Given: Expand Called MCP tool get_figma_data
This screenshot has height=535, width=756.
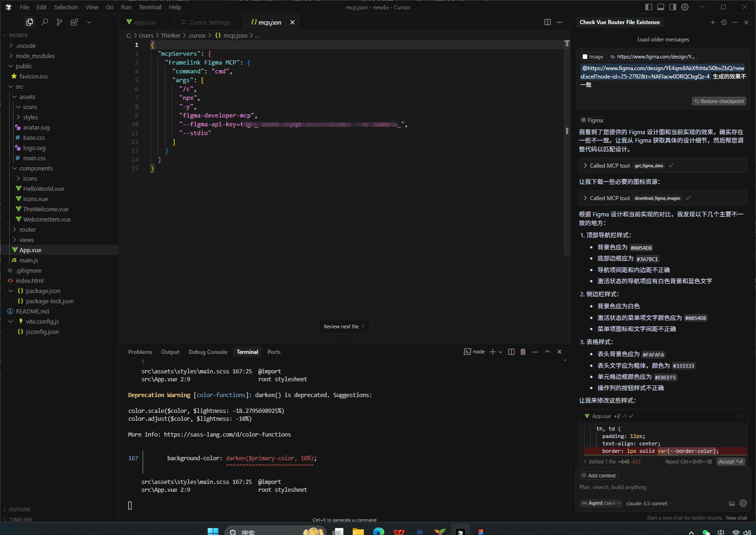Looking at the screenshot, I should 663,165.
